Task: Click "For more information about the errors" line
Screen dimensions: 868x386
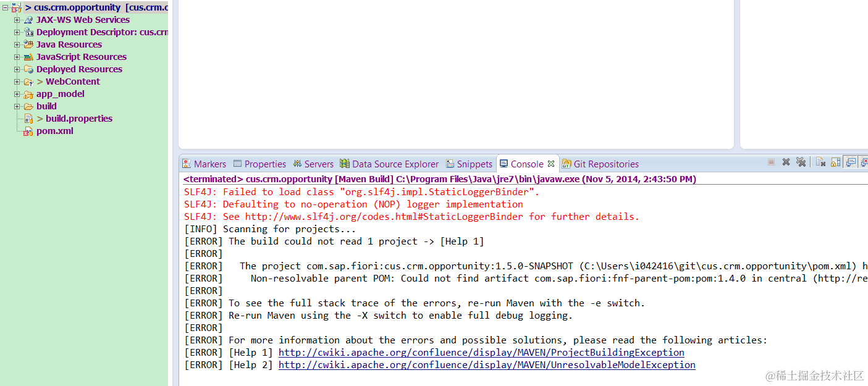Action: click(476, 340)
